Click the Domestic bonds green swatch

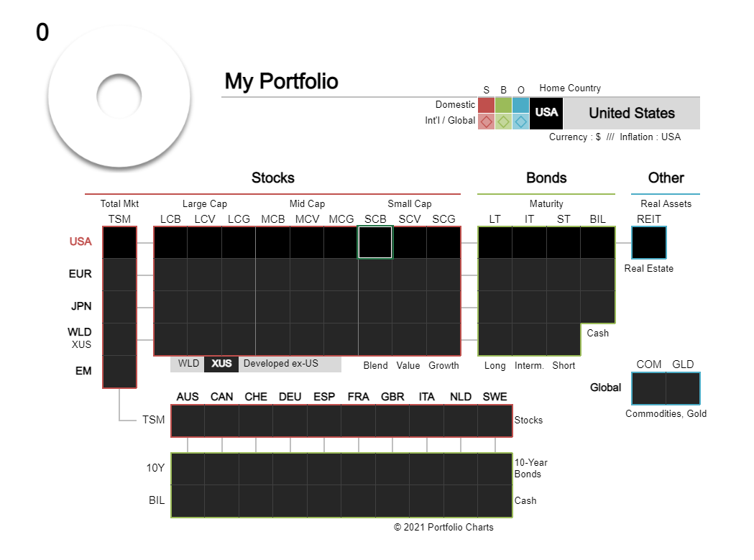(x=503, y=105)
